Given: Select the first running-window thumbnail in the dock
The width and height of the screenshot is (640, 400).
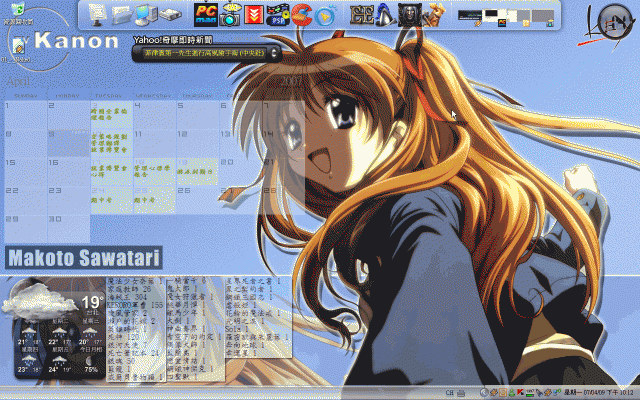Looking at the screenshot, I should (x=470, y=17).
